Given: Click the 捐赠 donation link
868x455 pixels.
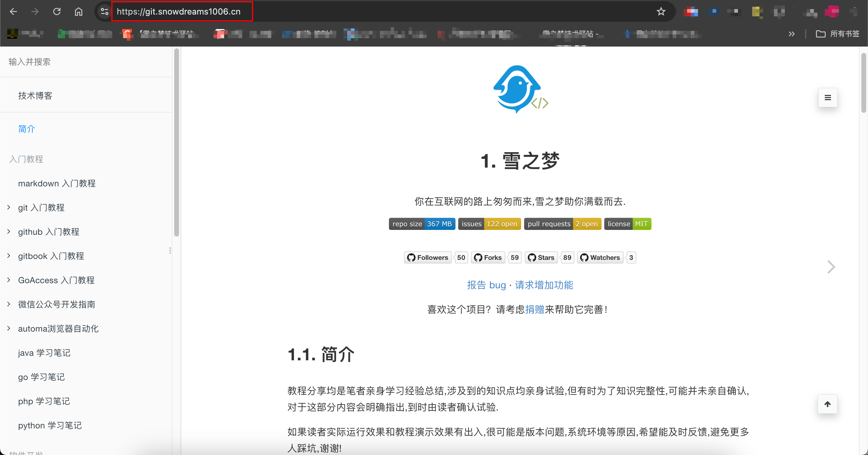Looking at the screenshot, I should tap(534, 309).
